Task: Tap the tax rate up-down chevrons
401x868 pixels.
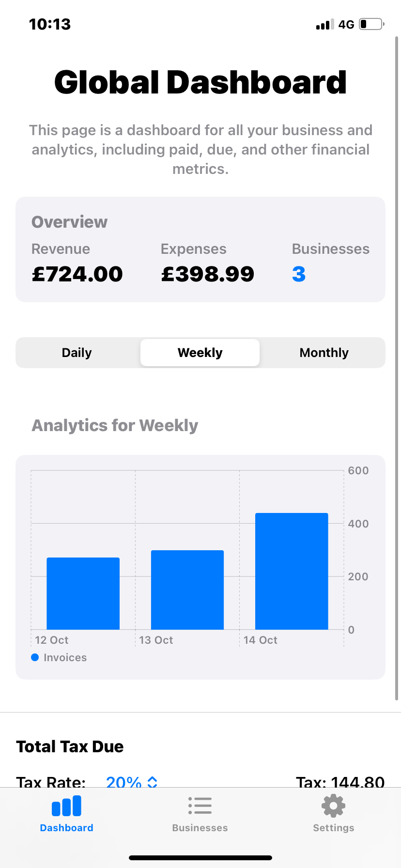Action: click(x=153, y=781)
